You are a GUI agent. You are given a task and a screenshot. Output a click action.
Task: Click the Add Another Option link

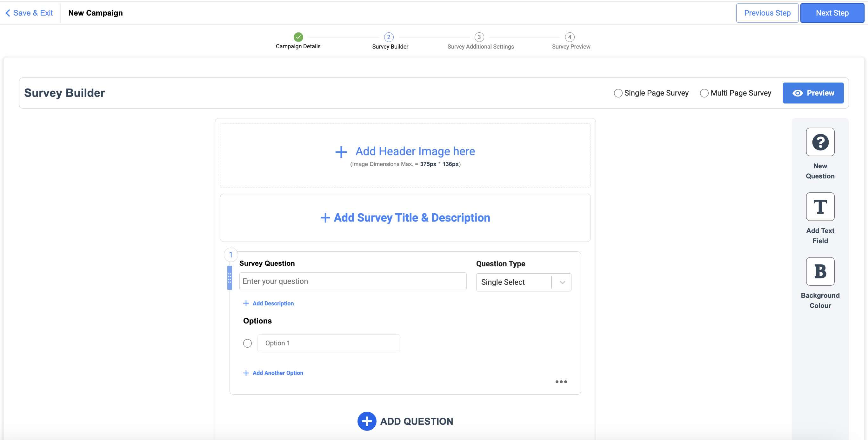point(277,373)
